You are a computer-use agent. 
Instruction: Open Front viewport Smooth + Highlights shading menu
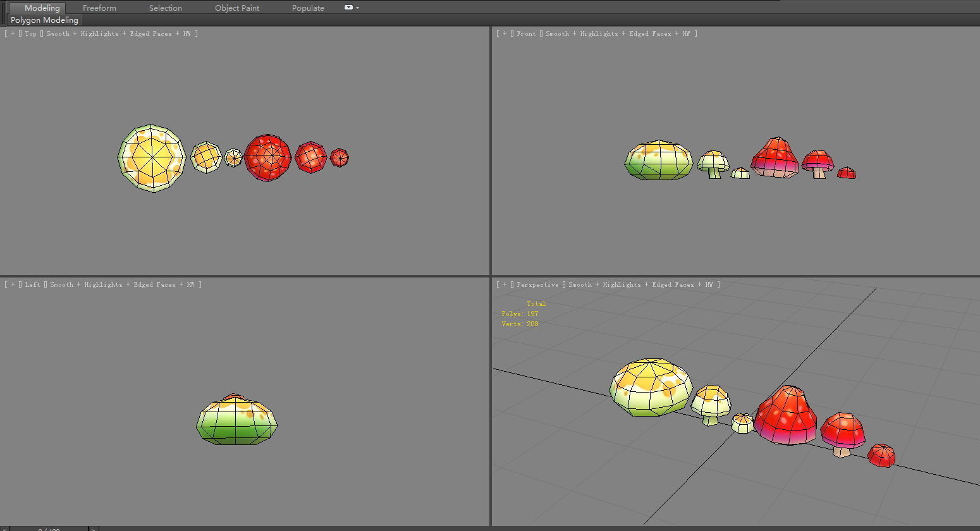pyautogui.click(x=620, y=34)
